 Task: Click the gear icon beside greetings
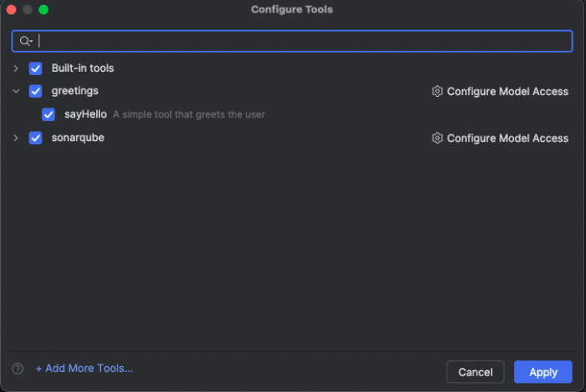(437, 92)
